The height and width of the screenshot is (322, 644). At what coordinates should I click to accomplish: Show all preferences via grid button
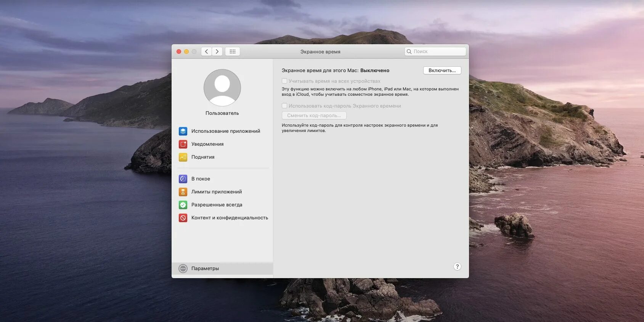click(233, 52)
